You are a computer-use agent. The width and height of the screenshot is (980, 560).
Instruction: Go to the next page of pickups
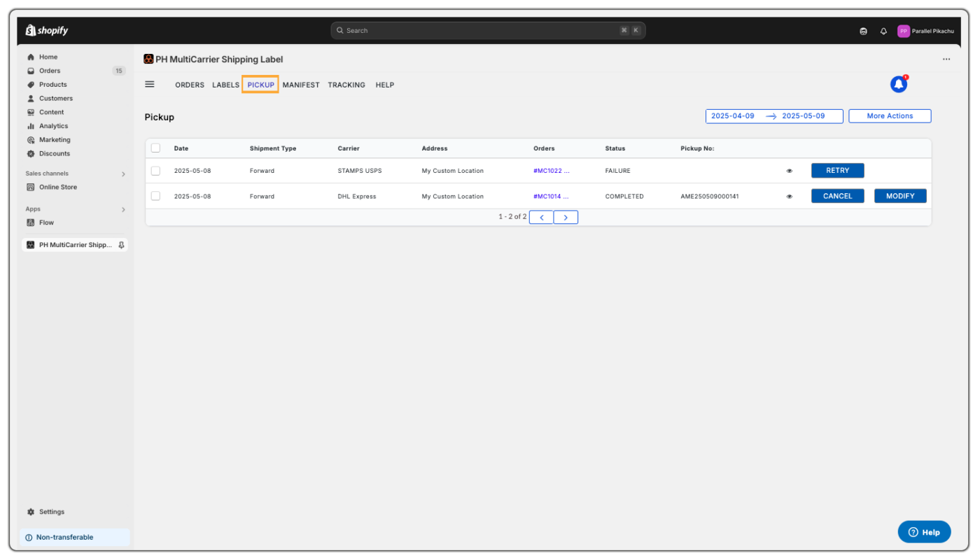tap(566, 217)
